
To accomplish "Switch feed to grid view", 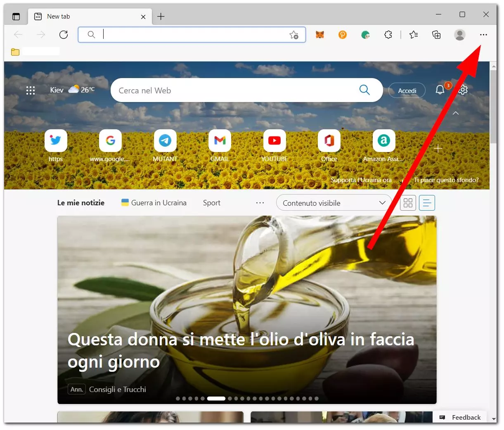I will click(408, 203).
